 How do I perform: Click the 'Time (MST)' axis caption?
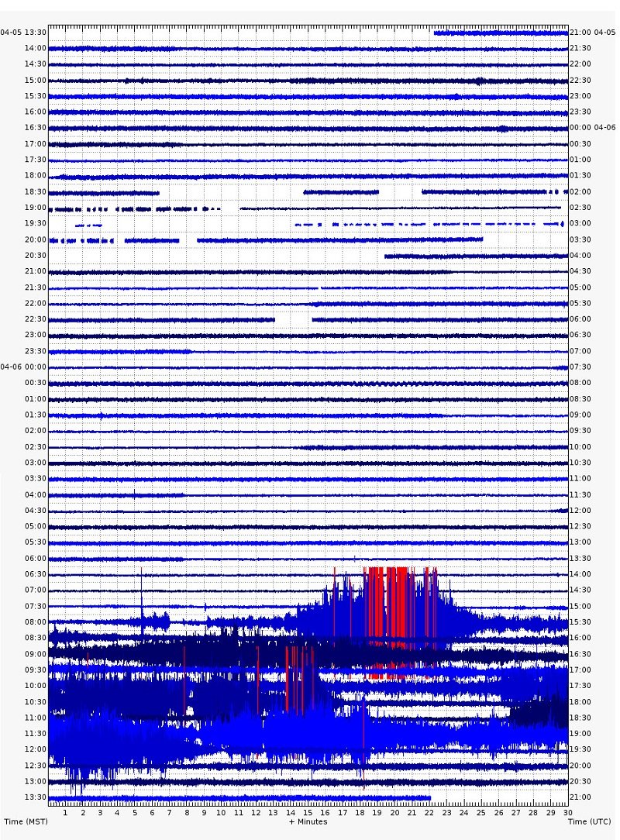coord(26,821)
